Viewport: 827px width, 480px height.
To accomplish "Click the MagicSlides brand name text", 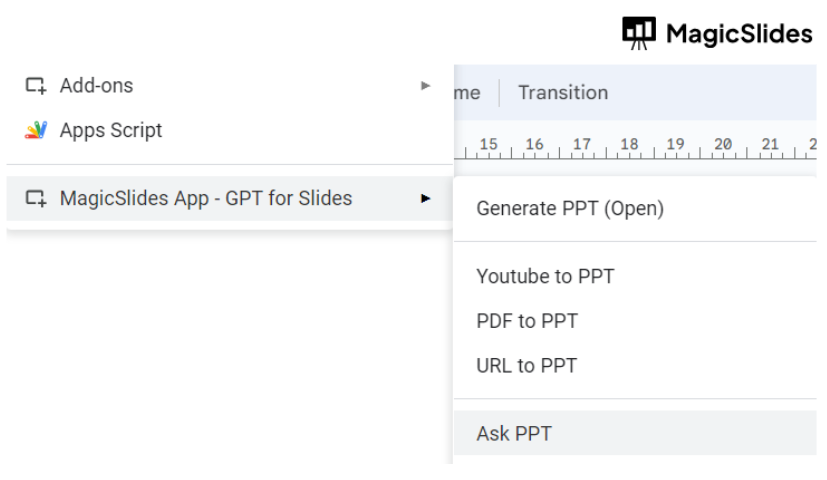I will [739, 34].
